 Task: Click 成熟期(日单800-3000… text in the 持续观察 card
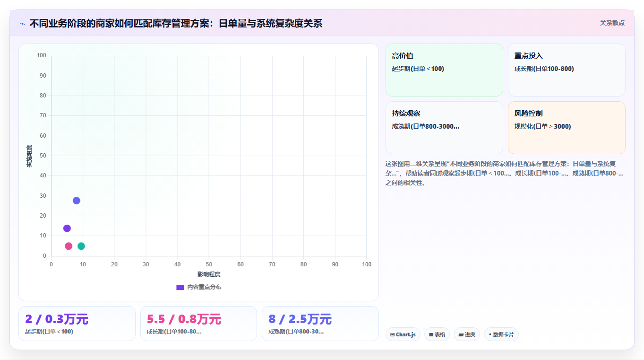[x=426, y=126]
